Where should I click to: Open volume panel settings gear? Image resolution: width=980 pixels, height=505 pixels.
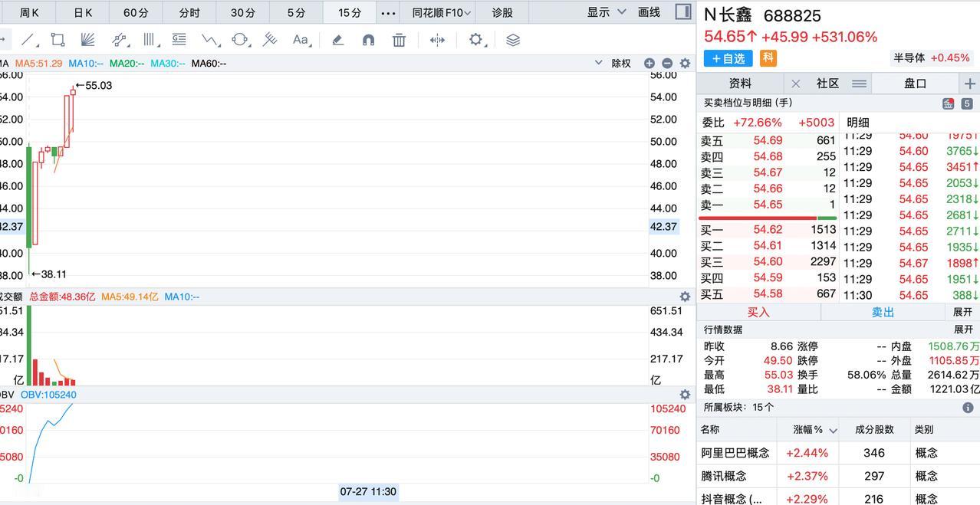(x=685, y=297)
